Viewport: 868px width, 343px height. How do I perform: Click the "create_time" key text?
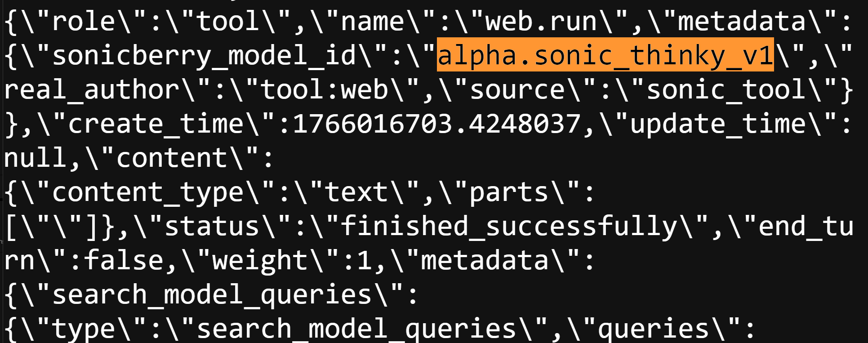pyautogui.click(x=156, y=124)
